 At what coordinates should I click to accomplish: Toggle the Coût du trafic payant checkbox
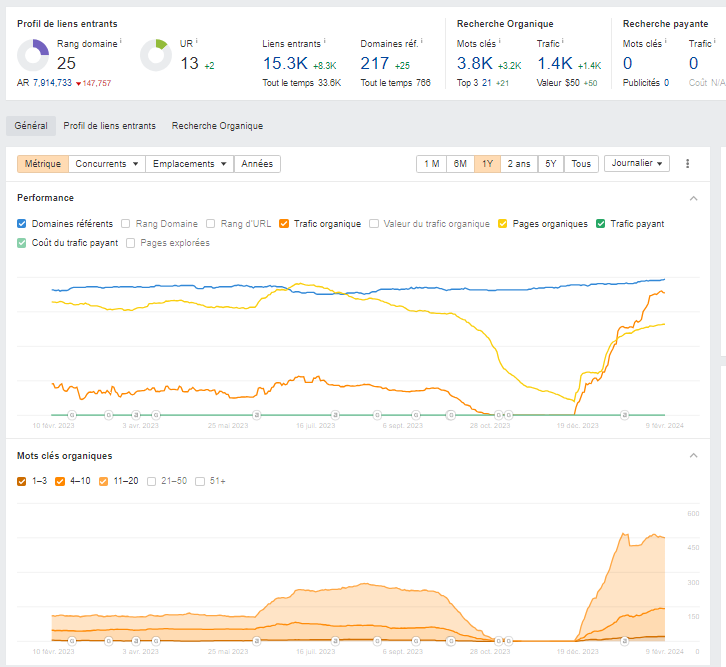pyautogui.click(x=22, y=243)
